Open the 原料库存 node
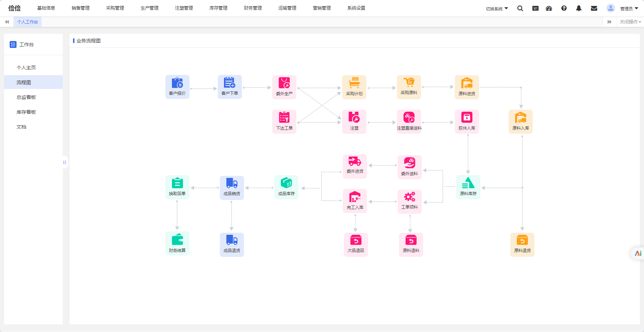The image size is (644, 332). 468,187
